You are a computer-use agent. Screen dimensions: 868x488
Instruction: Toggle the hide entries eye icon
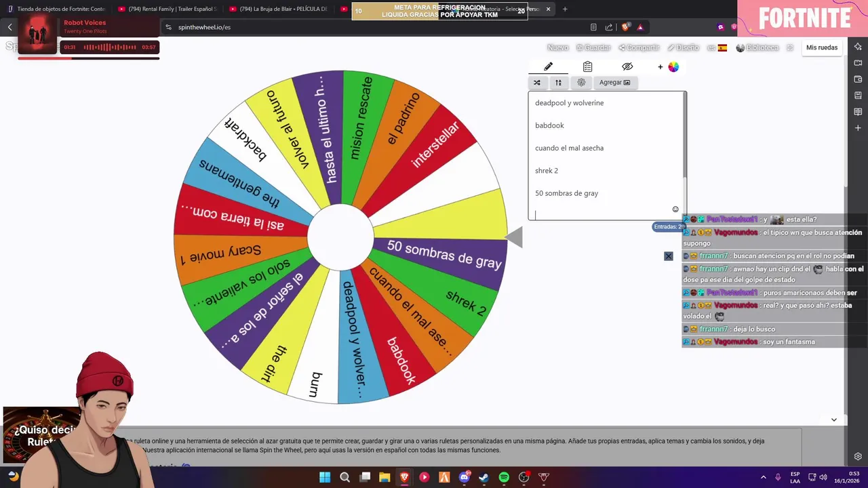tap(627, 66)
